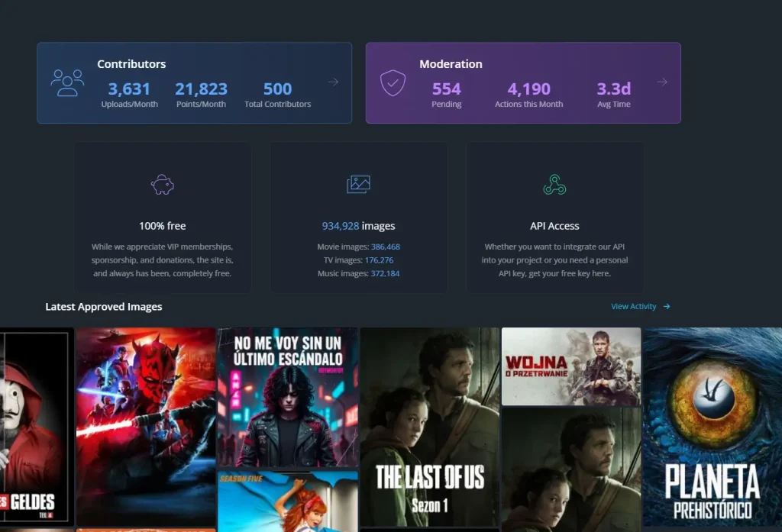This screenshot has height=532, width=782.
Task: Click the 100% free card title
Action: pos(163,226)
